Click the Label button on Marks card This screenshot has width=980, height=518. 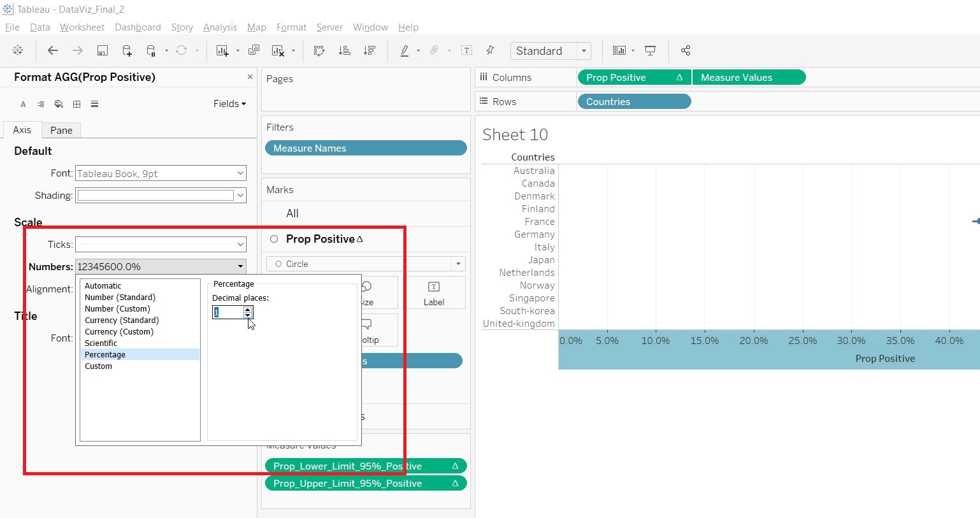[433, 293]
